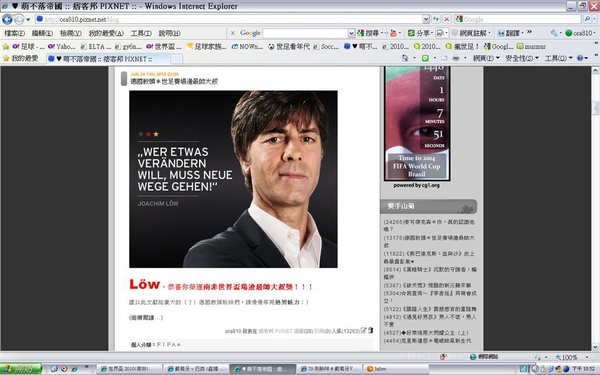Screen dimensions: 600x375
Task: Open the NOWn... bookmark
Action: point(247,46)
